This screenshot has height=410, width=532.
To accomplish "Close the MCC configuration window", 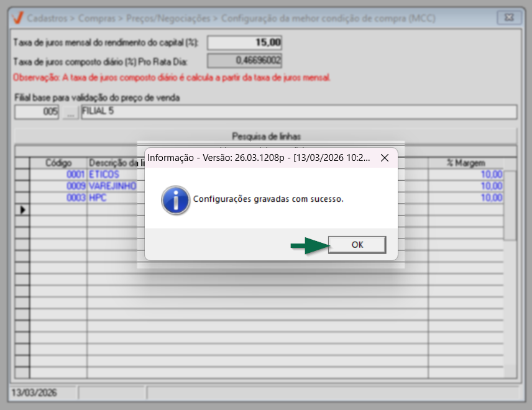I will click(x=509, y=17).
